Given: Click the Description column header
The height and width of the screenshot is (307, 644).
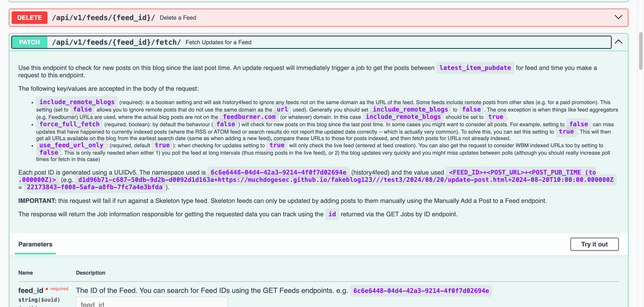Looking at the screenshot, I should [91, 273].
